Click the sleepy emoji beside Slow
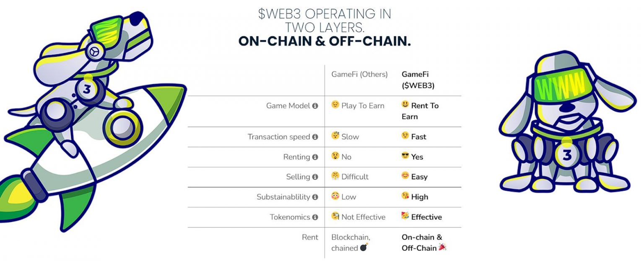 click(x=335, y=136)
